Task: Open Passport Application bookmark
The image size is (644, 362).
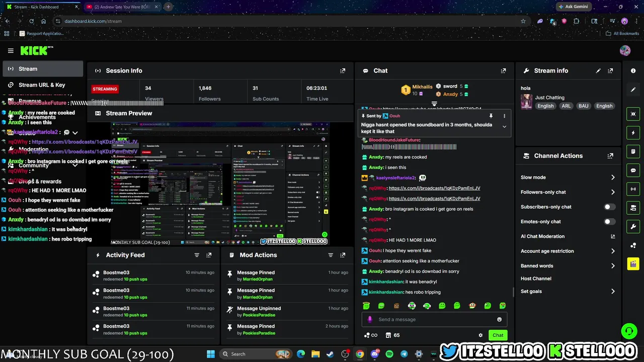Action: [41, 34]
